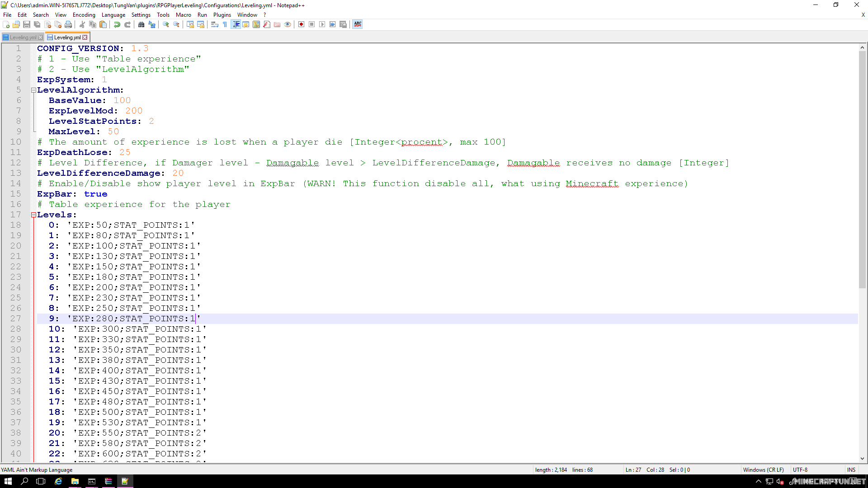The image size is (868, 488).
Task: Click the Zoom In magnifier icon
Action: [166, 24]
